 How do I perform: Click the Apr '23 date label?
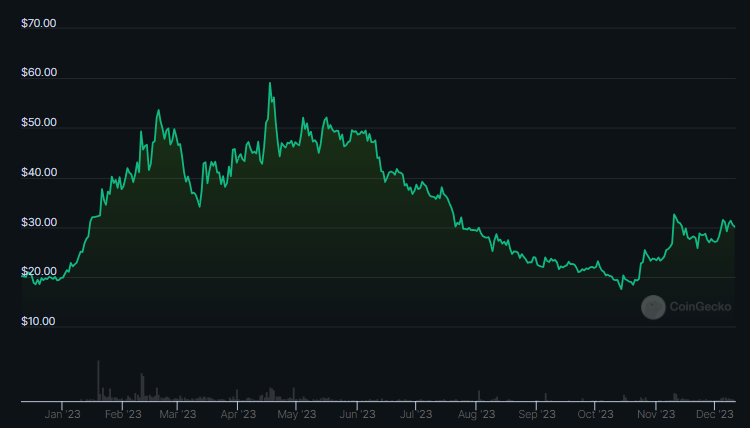[x=238, y=414]
